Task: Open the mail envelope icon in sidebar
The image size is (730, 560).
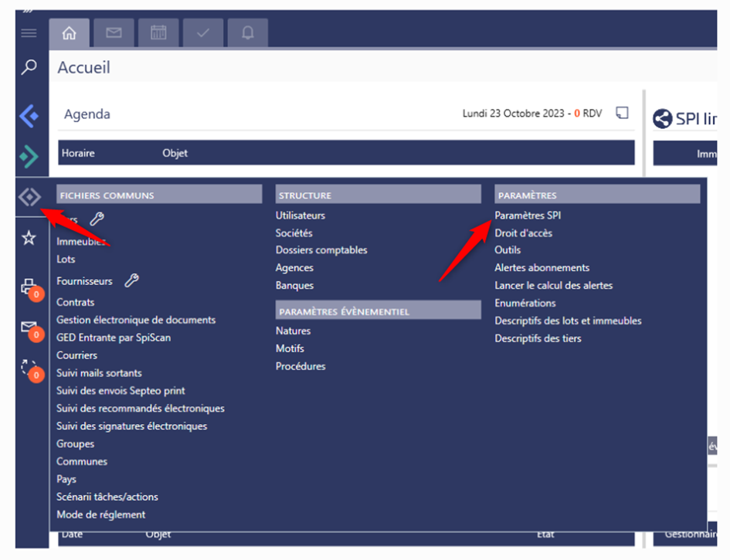Action: pyautogui.click(x=29, y=328)
